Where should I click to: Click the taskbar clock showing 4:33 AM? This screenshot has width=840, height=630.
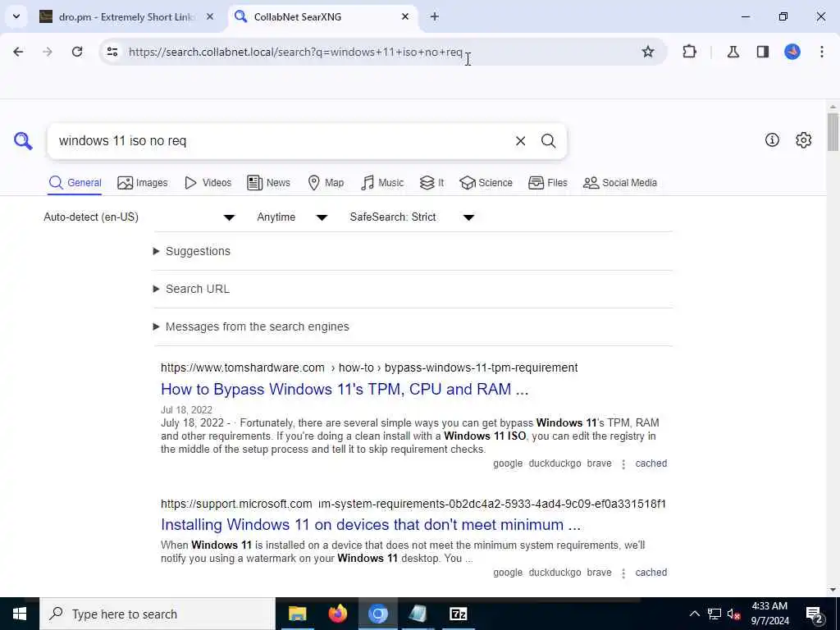point(769,614)
